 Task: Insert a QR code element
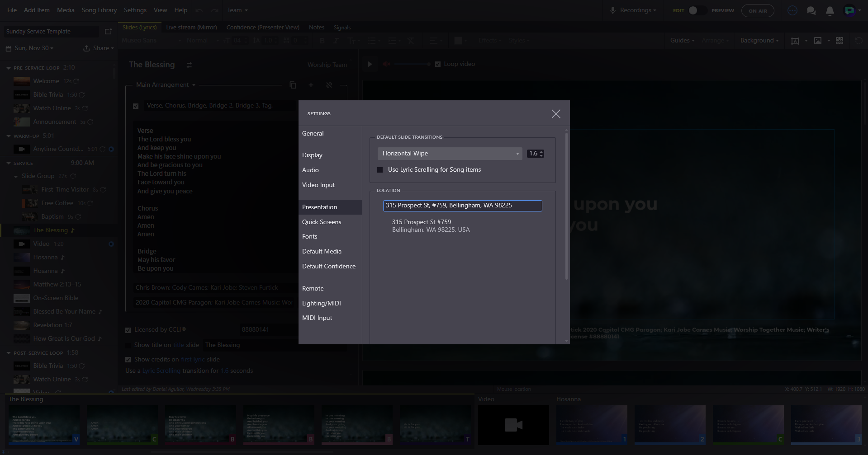(840, 41)
